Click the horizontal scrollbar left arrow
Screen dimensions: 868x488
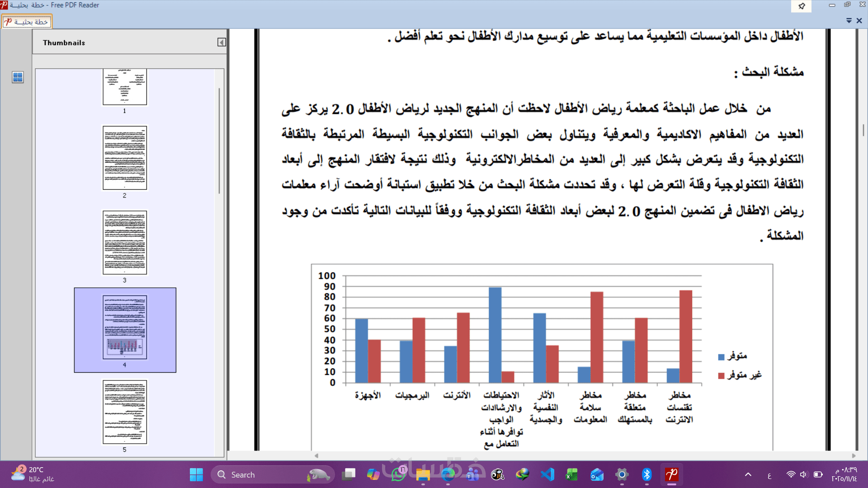316,455
